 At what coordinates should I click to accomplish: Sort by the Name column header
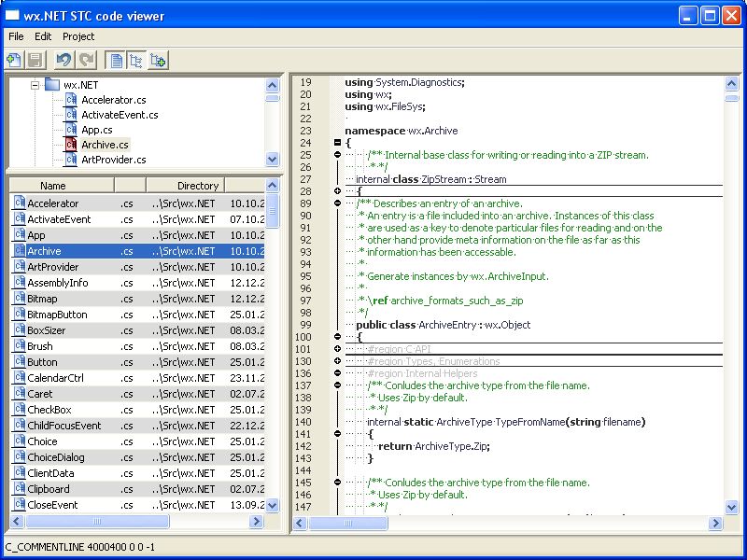pyautogui.click(x=62, y=185)
